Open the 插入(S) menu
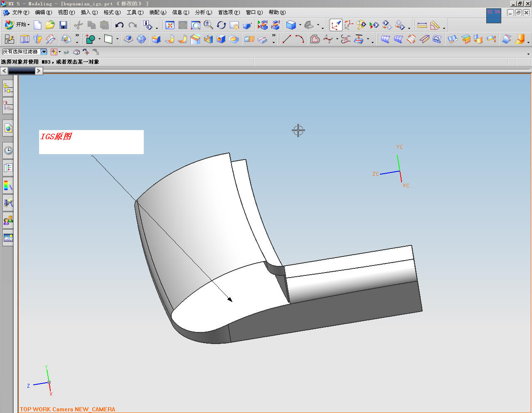 [x=89, y=12]
